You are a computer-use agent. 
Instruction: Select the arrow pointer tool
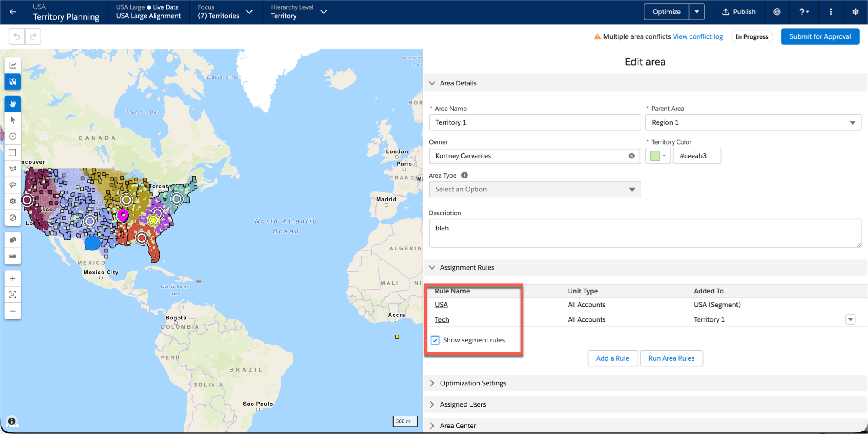[13, 120]
